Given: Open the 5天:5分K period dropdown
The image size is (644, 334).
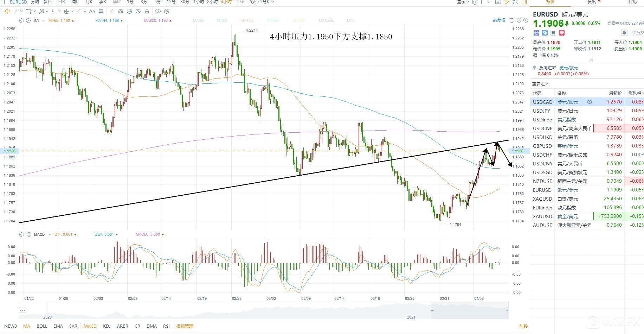Looking at the screenshot, I should (262, 2).
